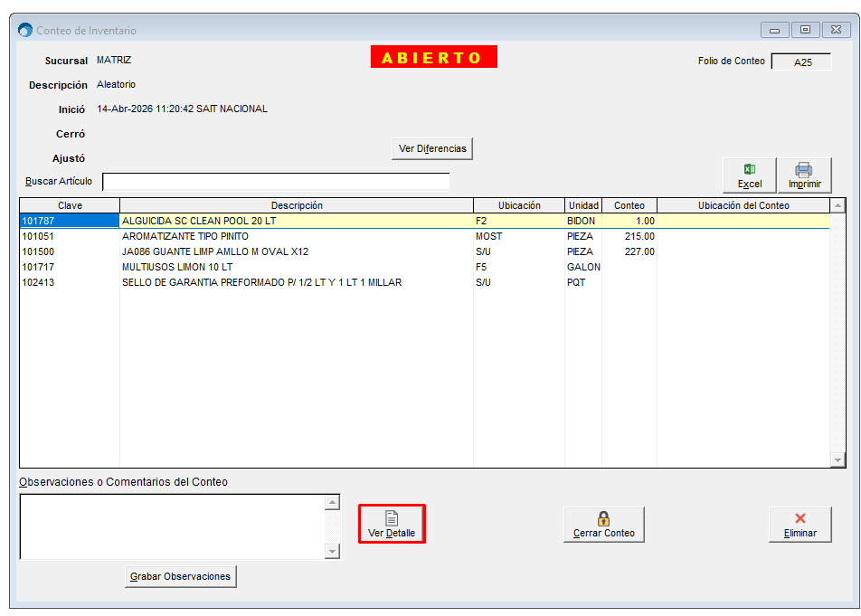Export the count to Excel
Screen dimensions: 861x616
749,175
